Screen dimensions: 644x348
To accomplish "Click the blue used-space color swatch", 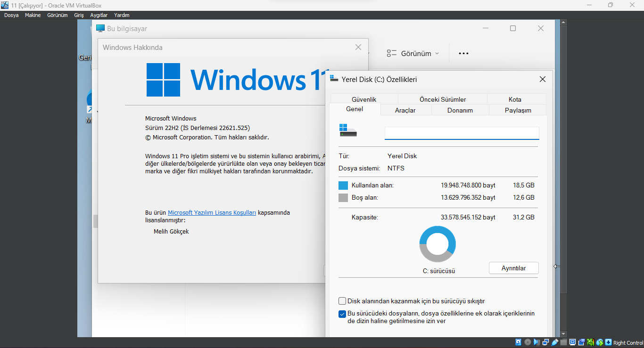I will 343,186.
